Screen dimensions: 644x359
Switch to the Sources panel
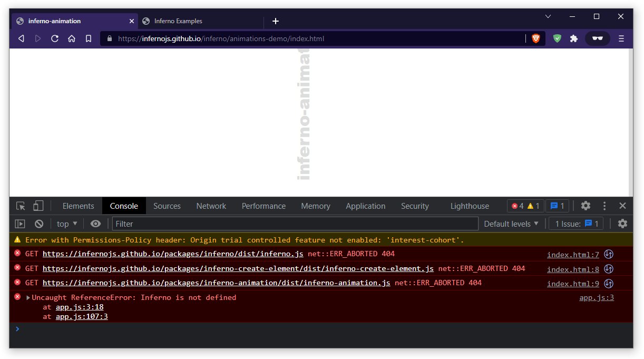(167, 206)
